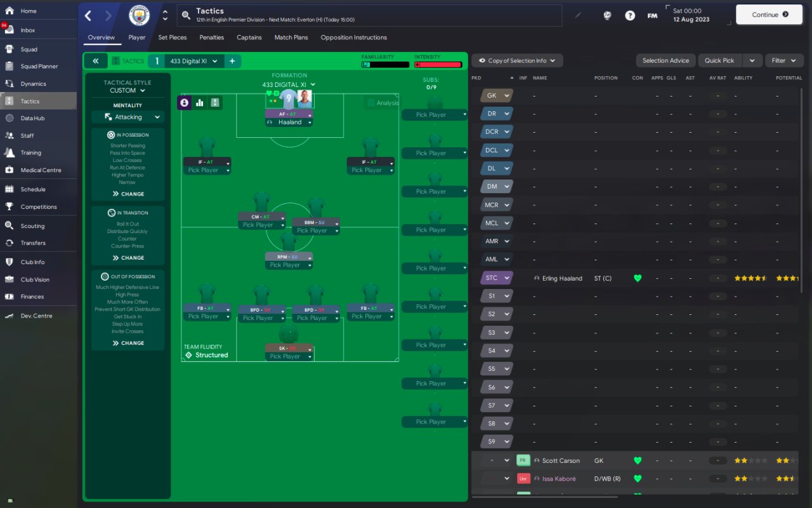Open the Penalties tab
The height and width of the screenshot is (508, 812).
click(212, 37)
